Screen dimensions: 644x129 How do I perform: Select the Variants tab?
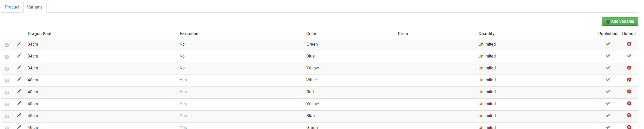click(x=35, y=7)
